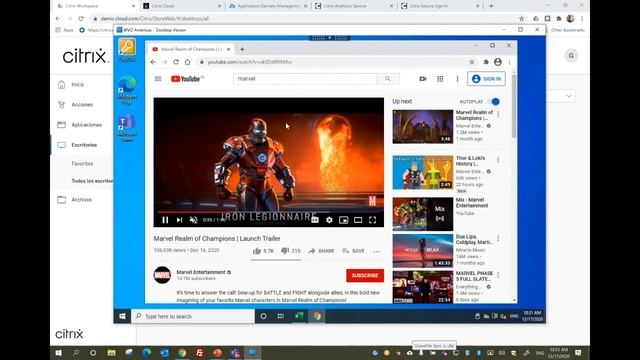Open Favoritos under Escritorios
The width and height of the screenshot is (640, 360).
(82, 164)
